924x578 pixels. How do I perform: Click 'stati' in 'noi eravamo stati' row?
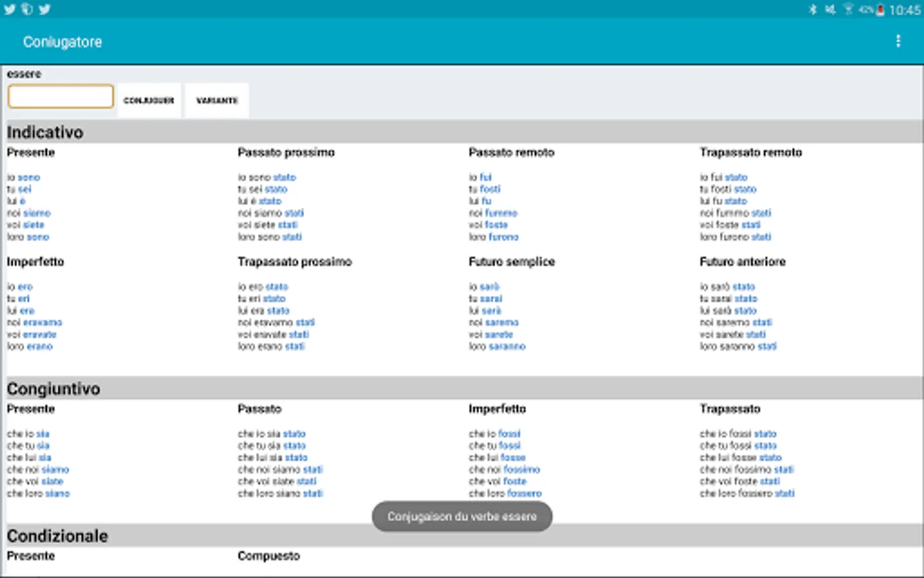tap(305, 322)
